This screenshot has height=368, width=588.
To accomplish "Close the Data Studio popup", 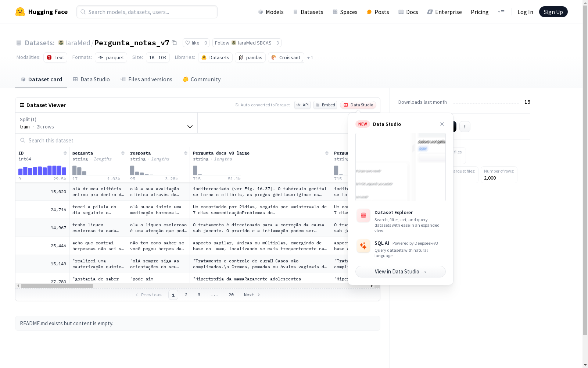I will [x=442, y=124].
